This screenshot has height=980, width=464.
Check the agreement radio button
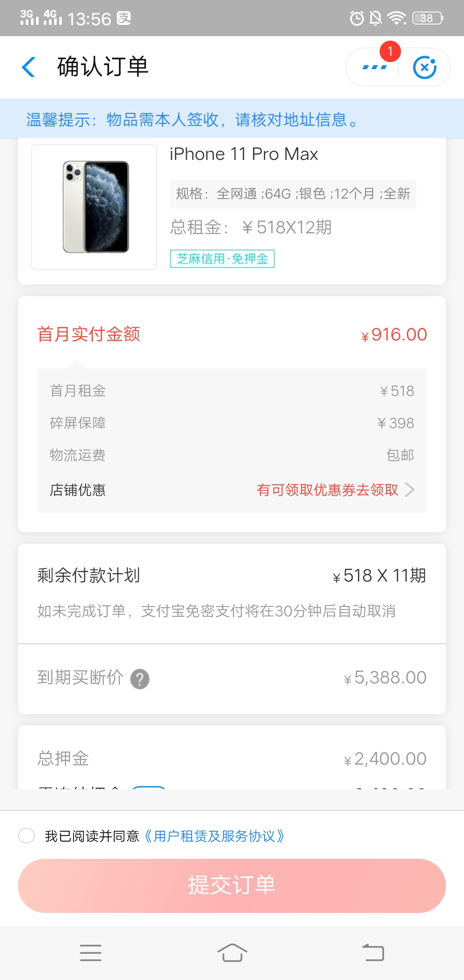point(27,836)
